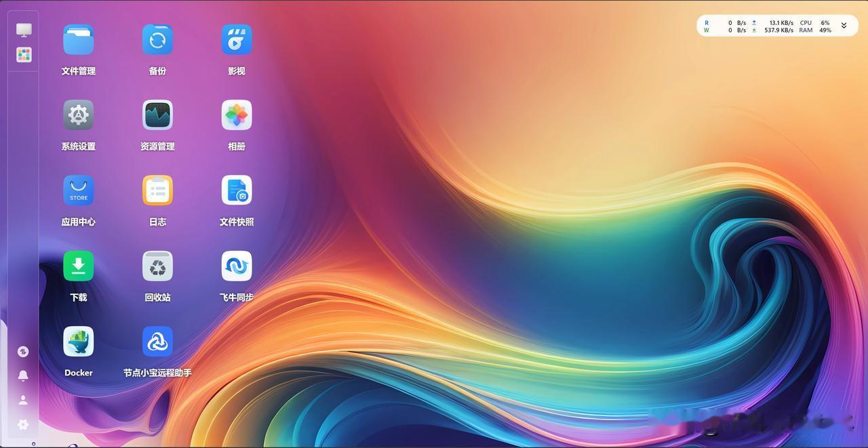The height and width of the screenshot is (448, 868).
Task: Expand the system monitor widget chevron
Action: click(844, 26)
